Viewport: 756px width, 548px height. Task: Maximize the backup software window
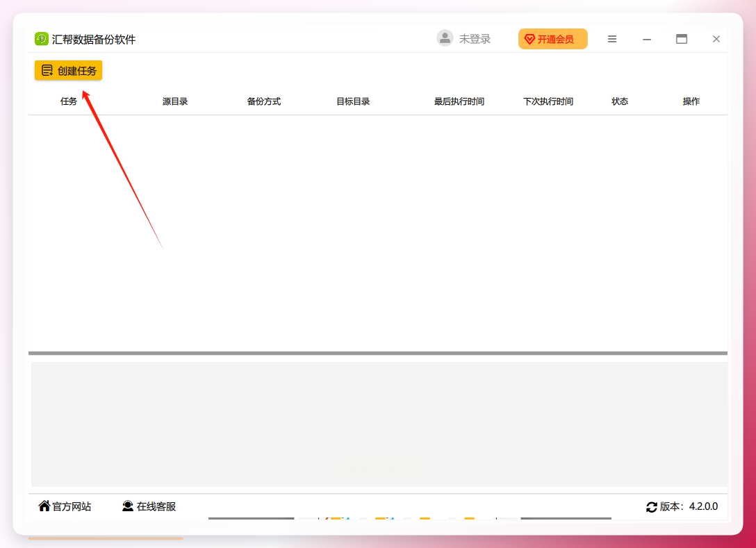point(681,39)
